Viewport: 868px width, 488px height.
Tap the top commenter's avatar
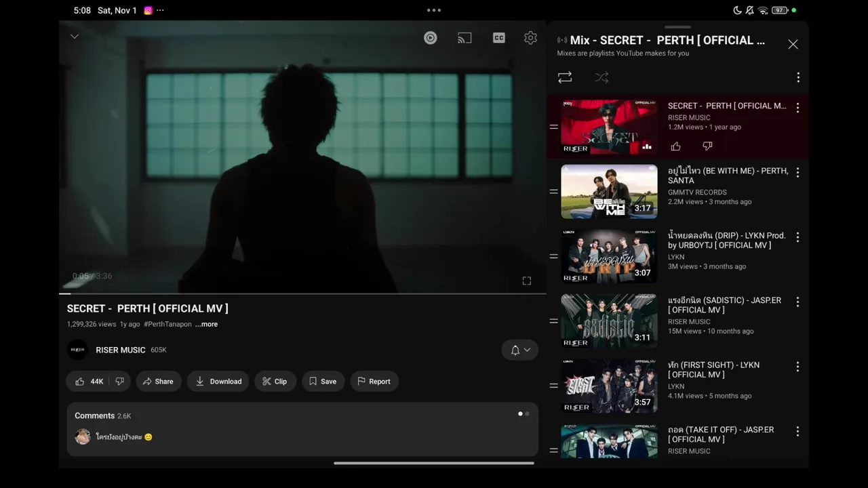click(x=83, y=437)
